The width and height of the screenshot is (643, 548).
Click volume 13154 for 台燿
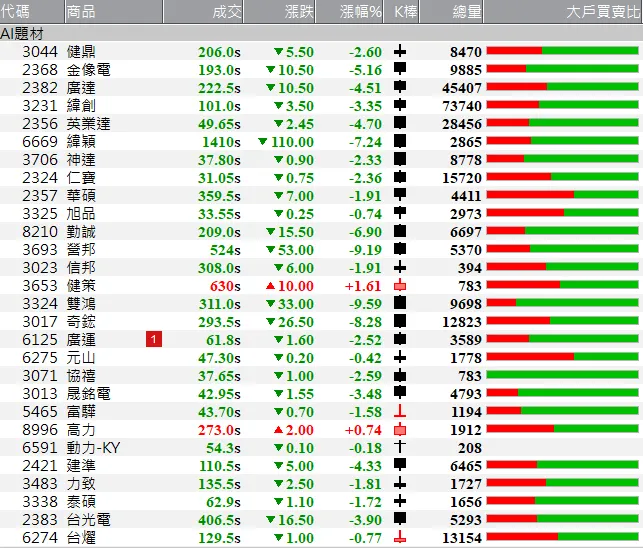pos(462,538)
